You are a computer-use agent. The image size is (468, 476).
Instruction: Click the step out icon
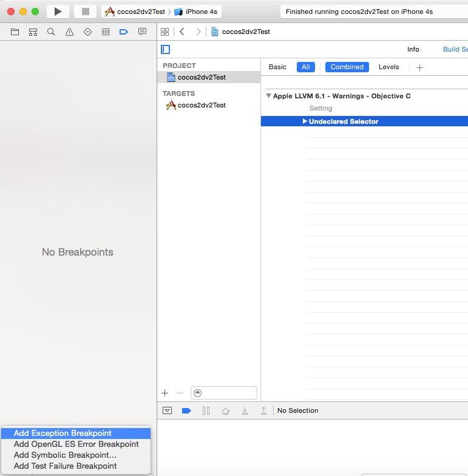pos(263,410)
